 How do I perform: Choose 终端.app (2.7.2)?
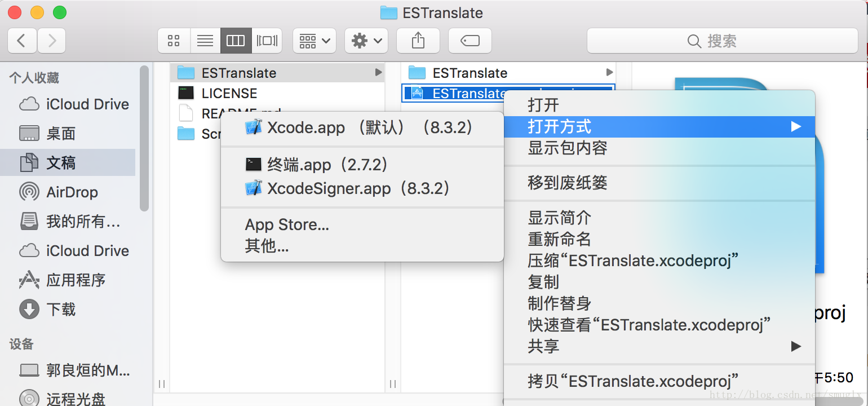click(x=362, y=164)
